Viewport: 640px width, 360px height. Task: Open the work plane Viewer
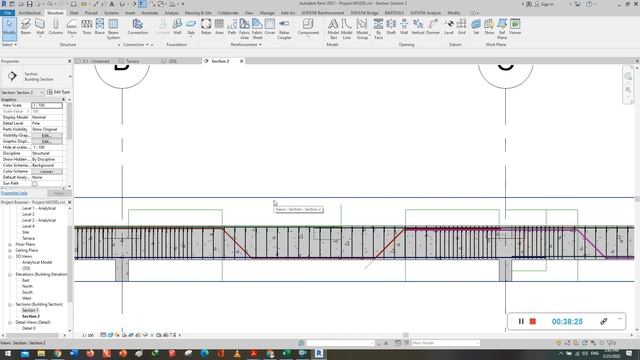point(515,27)
